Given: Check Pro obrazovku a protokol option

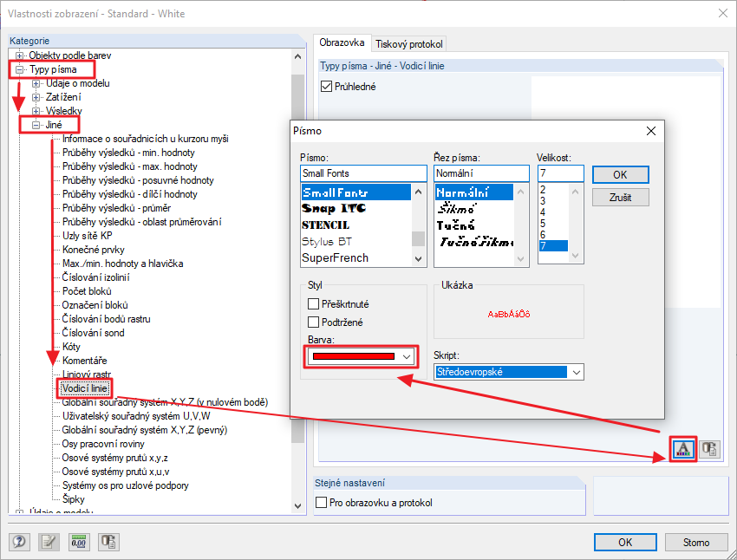Looking at the screenshot, I should pos(322,502).
